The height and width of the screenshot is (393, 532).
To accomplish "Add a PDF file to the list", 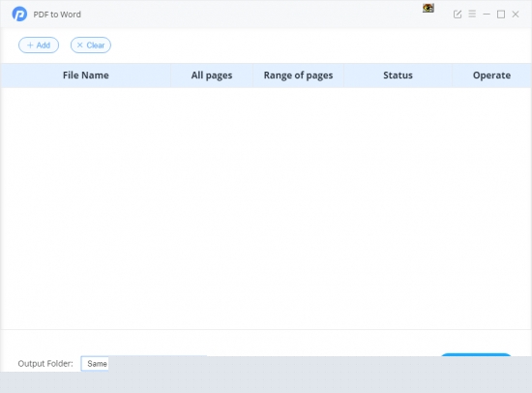I will (x=39, y=45).
